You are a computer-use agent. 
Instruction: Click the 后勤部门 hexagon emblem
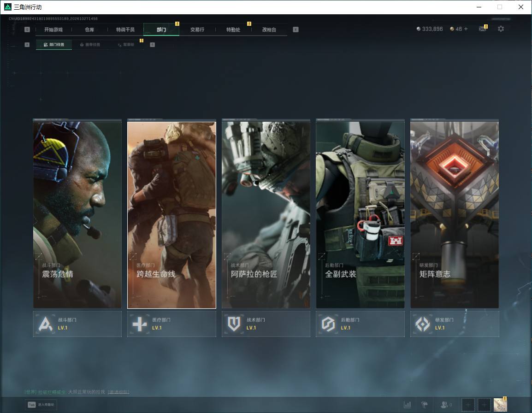coord(328,324)
